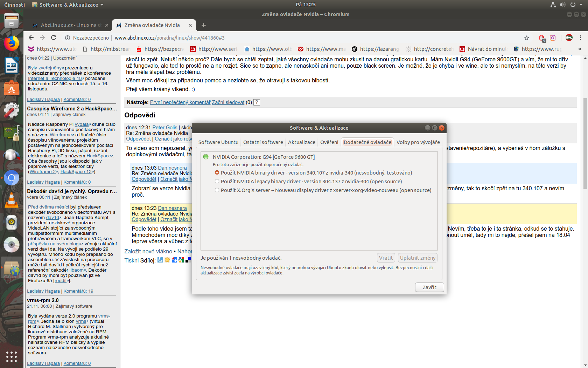The width and height of the screenshot is (588, 368).
Task: Click the Začni sledovat link
Action: pyautogui.click(x=228, y=102)
